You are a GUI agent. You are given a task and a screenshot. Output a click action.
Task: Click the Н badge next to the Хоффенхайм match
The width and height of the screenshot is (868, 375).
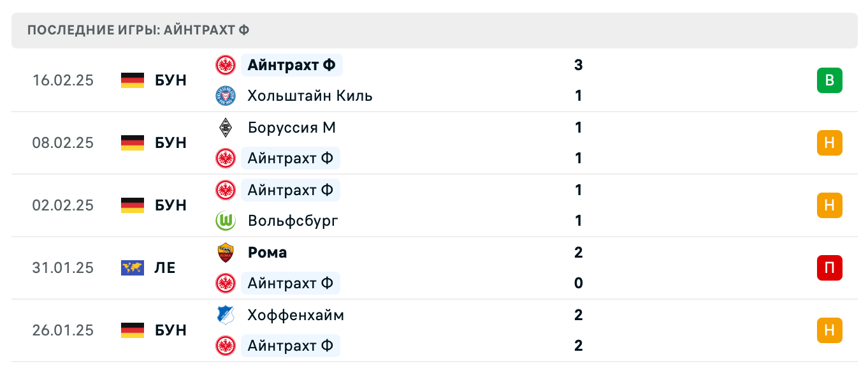point(829,330)
